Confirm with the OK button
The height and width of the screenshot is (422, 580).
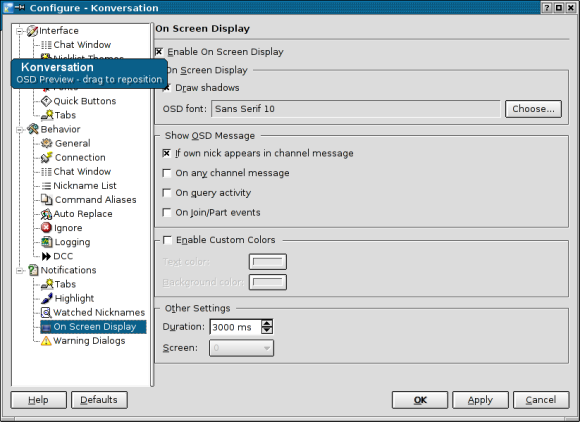pos(420,400)
